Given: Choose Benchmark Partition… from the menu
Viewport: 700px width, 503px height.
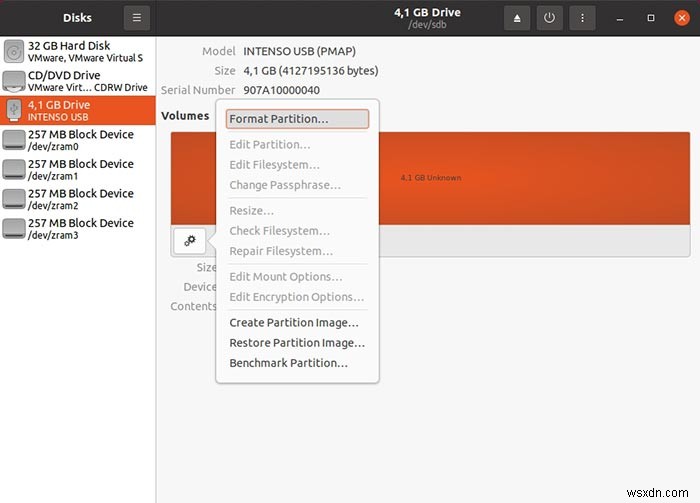Looking at the screenshot, I should [x=297, y=363].
